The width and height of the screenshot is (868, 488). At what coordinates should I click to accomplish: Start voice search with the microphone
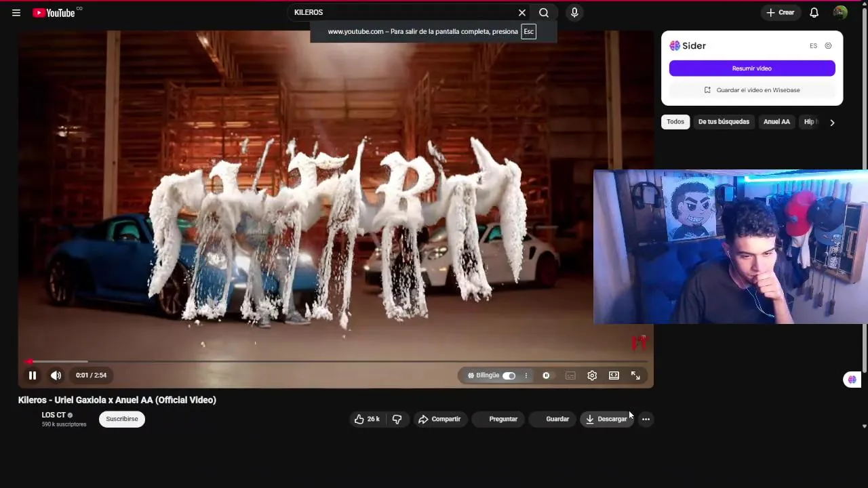tap(574, 12)
